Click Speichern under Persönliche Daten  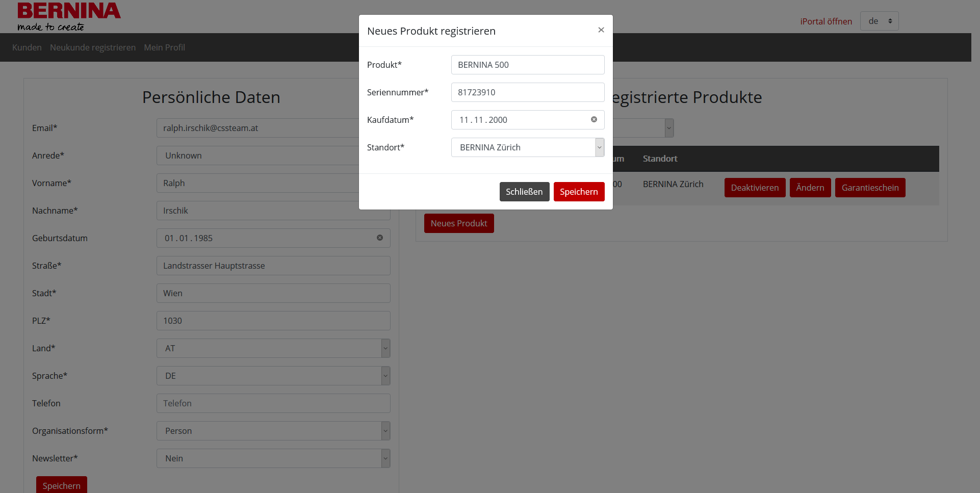[x=62, y=485]
